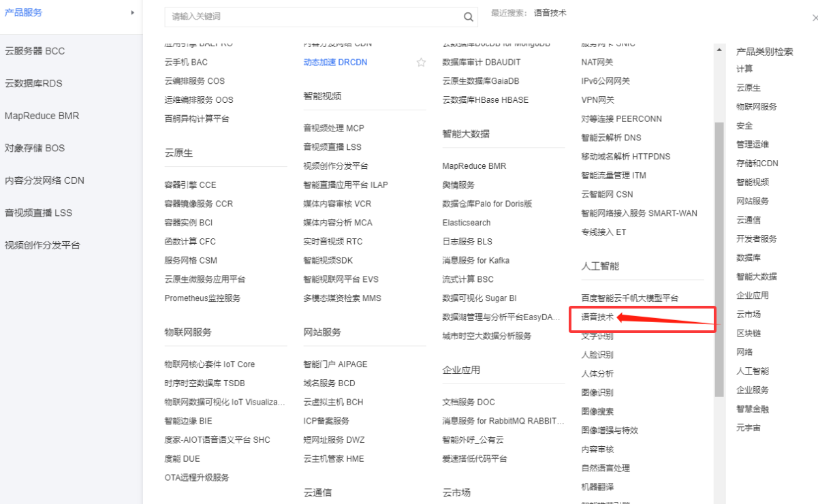Jump to 管理运维 category in right index
The width and height of the screenshot is (818, 504).
click(x=753, y=144)
